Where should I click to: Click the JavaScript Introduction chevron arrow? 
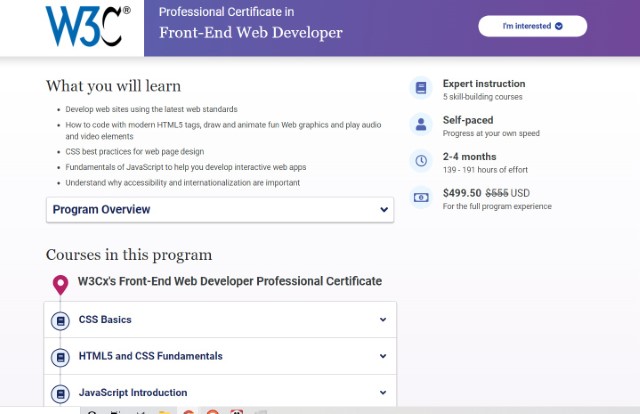pyautogui.click(x=383, y=392)
